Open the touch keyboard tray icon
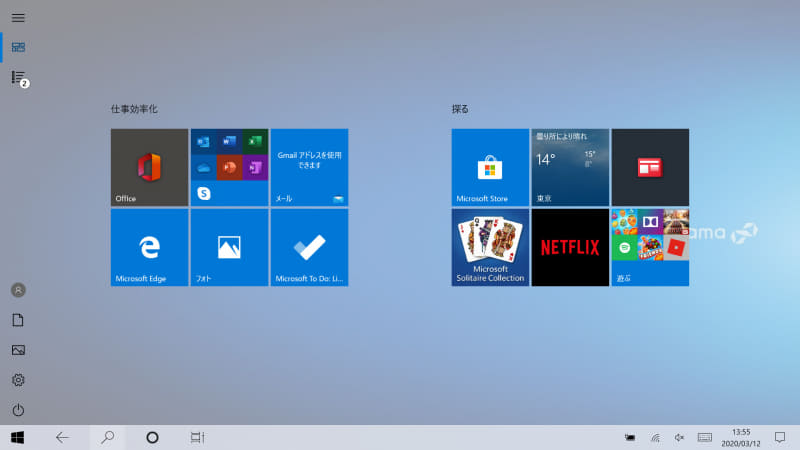 [705, 437]
